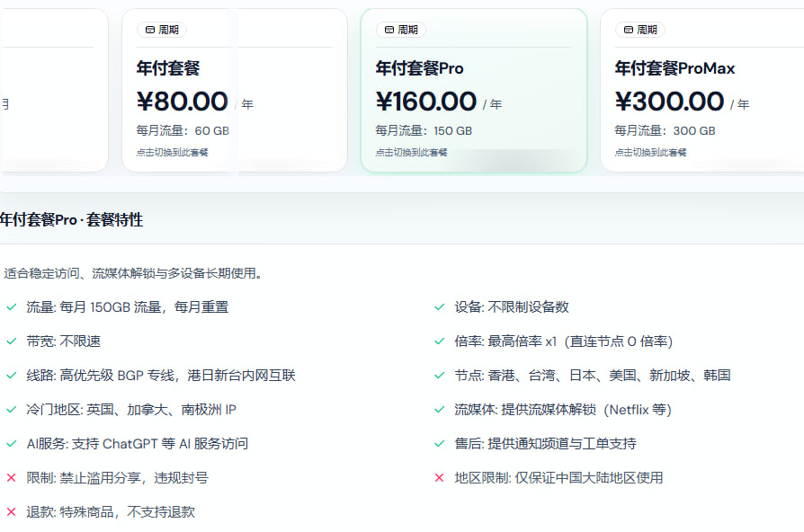This screenshot has width=804, height=532.
Task: Click the AI服务 ChatGPT feature text
Action: (137, 444)
